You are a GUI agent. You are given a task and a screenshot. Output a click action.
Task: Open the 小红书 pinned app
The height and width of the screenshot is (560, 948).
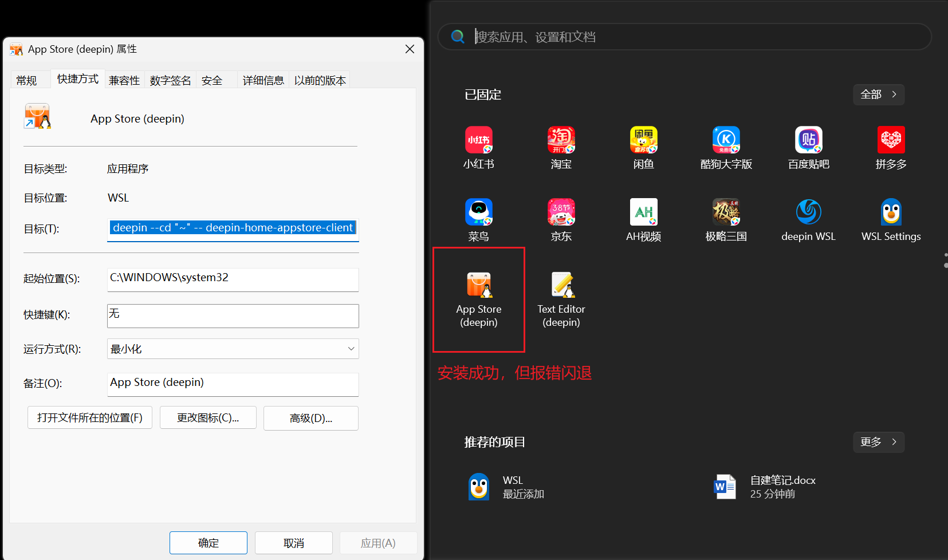click(x=479, y=148)
